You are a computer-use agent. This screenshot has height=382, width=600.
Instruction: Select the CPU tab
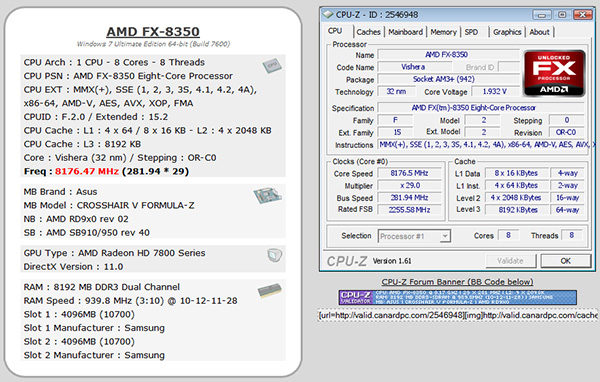click(x=335, y=31)
